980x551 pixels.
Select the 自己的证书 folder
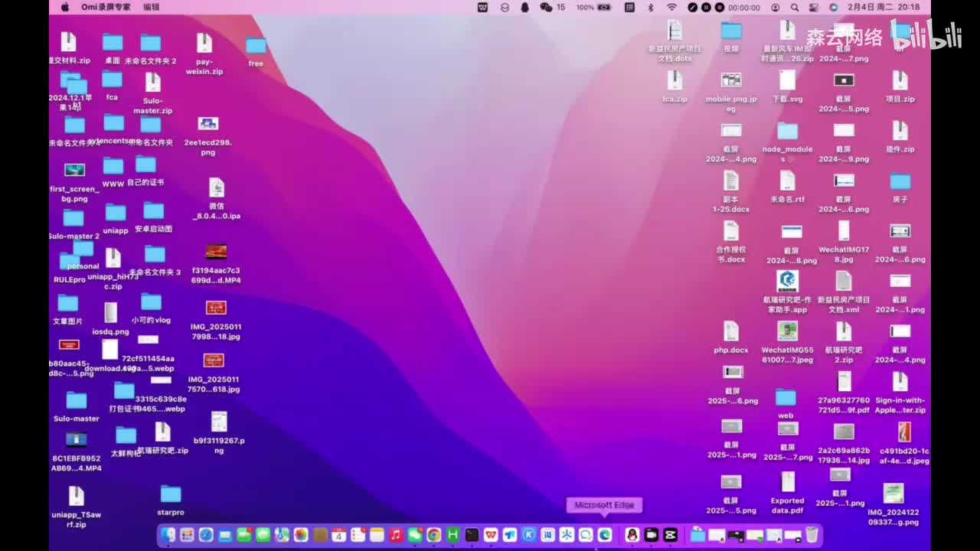point(145,171)
